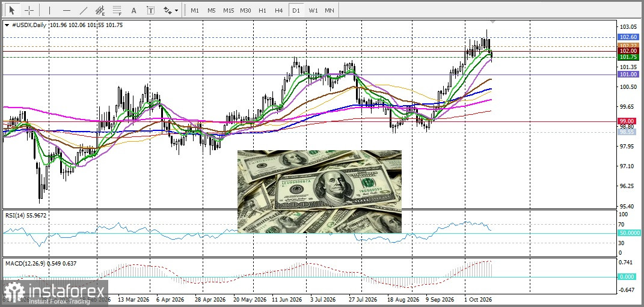This screenshot has width=644, height=307.
Task: Click the #USDX,Daily symbol title
Action: (x=29, y=25)
